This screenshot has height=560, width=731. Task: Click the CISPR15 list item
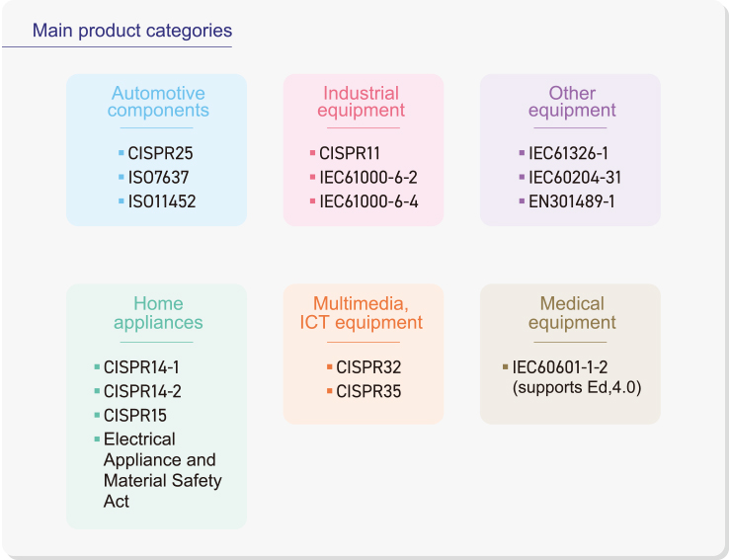[135, 416]
